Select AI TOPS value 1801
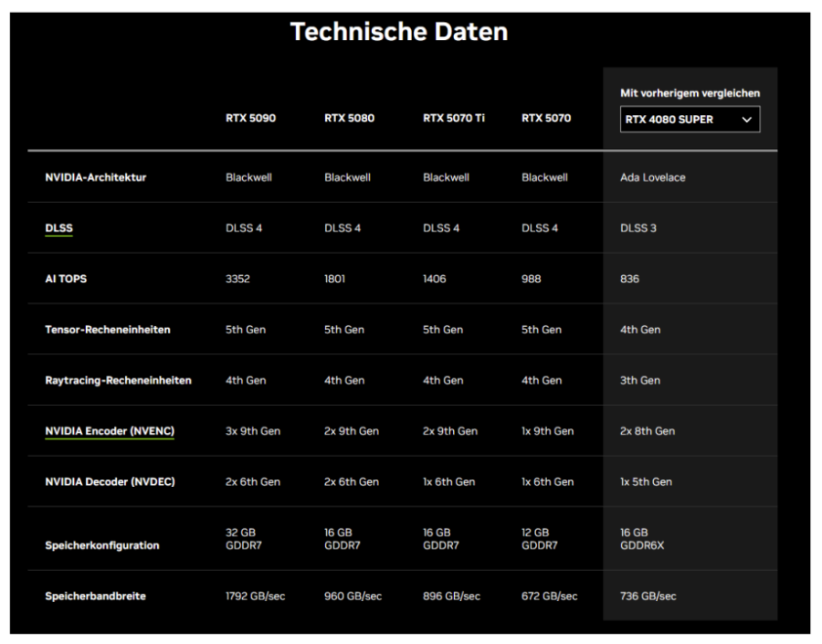 pos(334,279)
